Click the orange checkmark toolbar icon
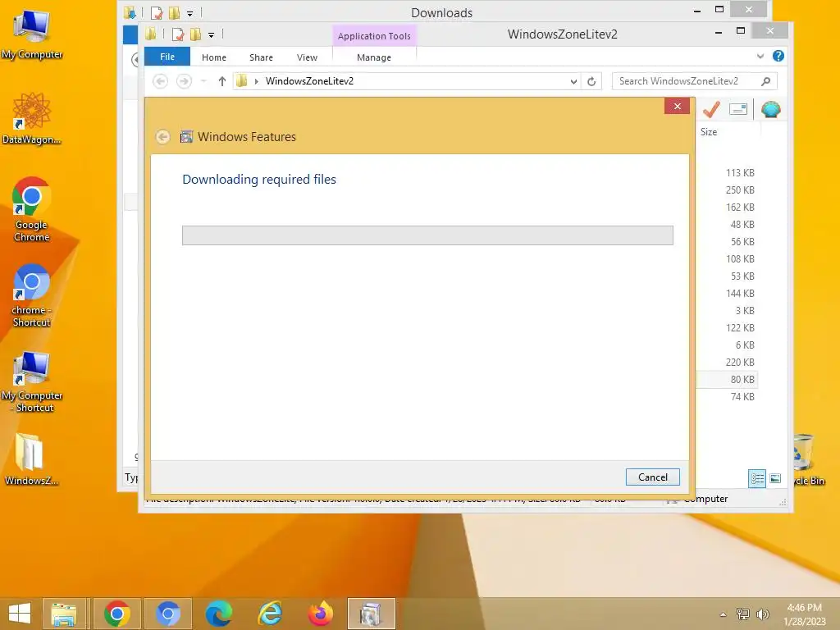The width and height of the screenshot is (840, 630). [x=711, y=109]
